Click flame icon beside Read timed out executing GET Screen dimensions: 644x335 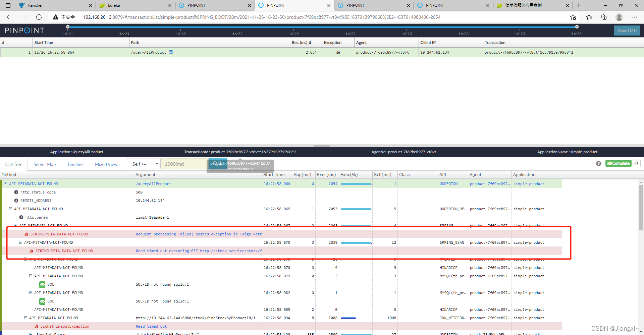[x=31, y=251]
